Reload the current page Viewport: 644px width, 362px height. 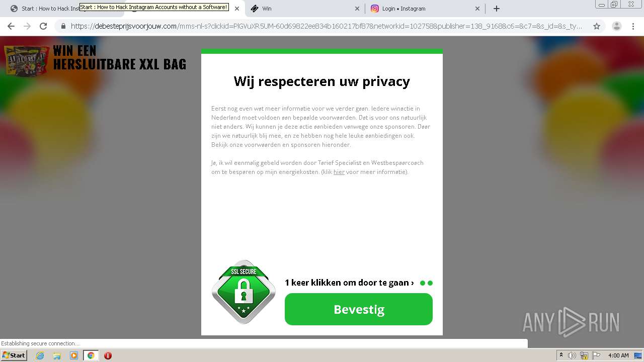(x=43, y=26)
